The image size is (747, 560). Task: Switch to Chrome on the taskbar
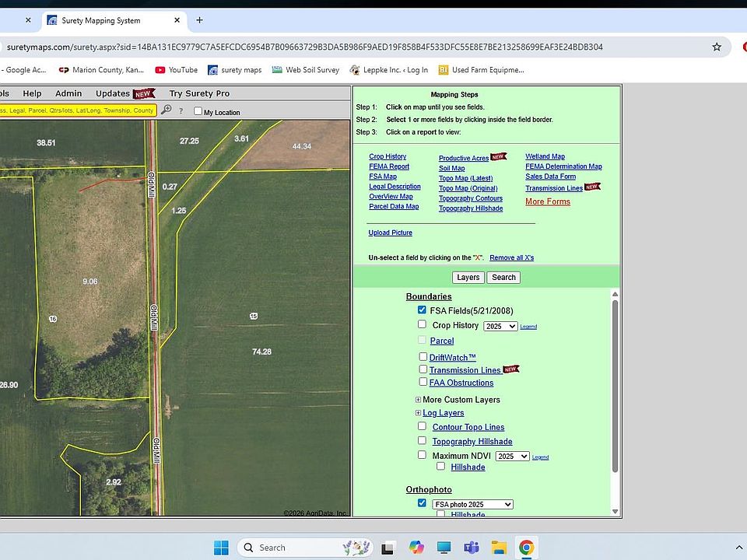tap(527, 548)
